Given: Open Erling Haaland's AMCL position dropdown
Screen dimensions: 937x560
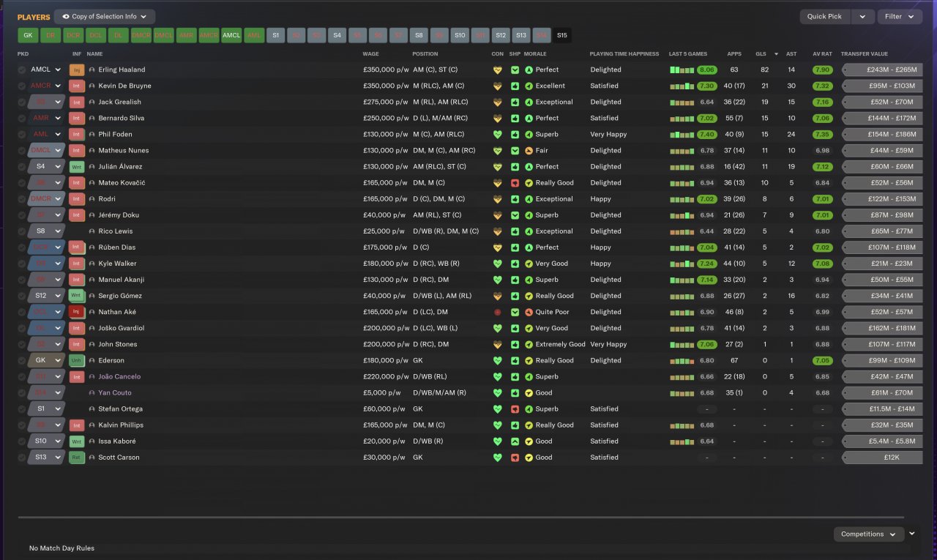Looking at the screenshot, I should coord(45,70).
